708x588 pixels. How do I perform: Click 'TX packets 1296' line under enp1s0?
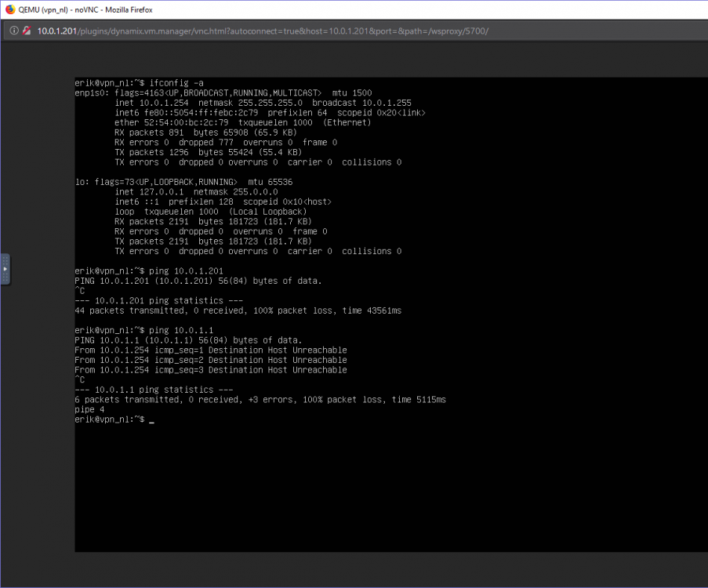pos(208,152)
